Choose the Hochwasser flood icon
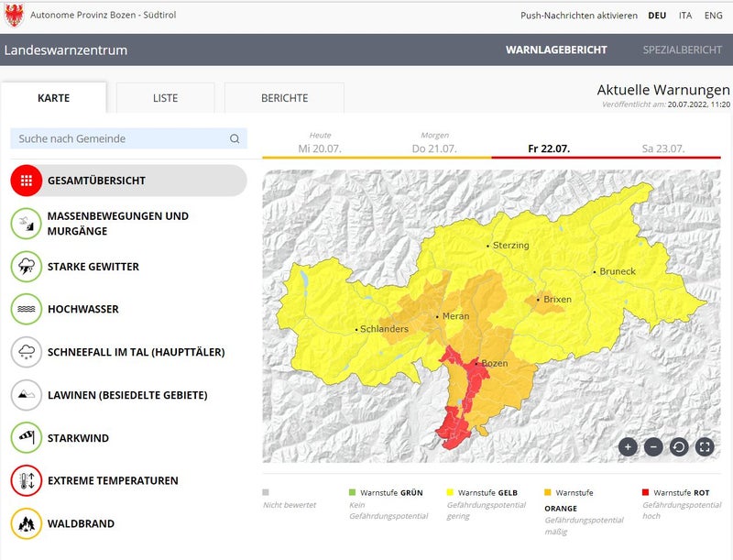The height and width of the screenshot is (560, 733). coord(27,310)
